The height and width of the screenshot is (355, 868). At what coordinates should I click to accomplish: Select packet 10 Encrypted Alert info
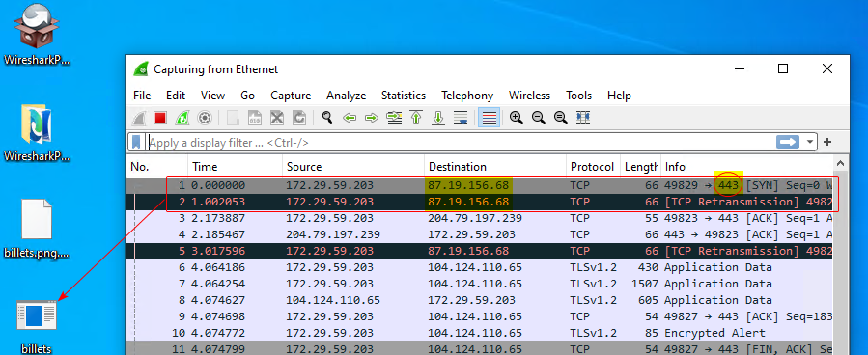pyautogui.click(x=714, y=333)
